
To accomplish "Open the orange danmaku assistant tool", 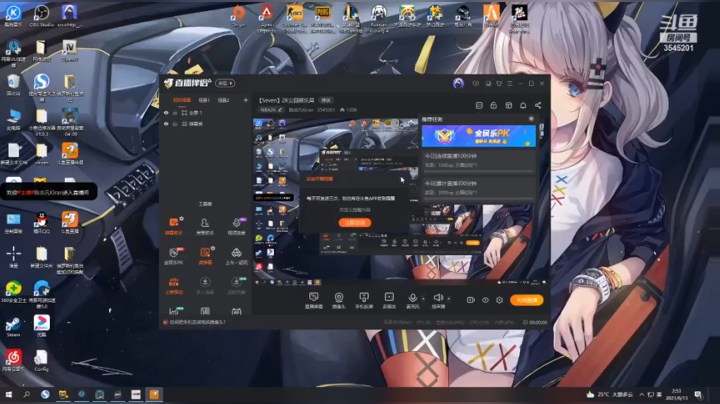I will 174,226.
